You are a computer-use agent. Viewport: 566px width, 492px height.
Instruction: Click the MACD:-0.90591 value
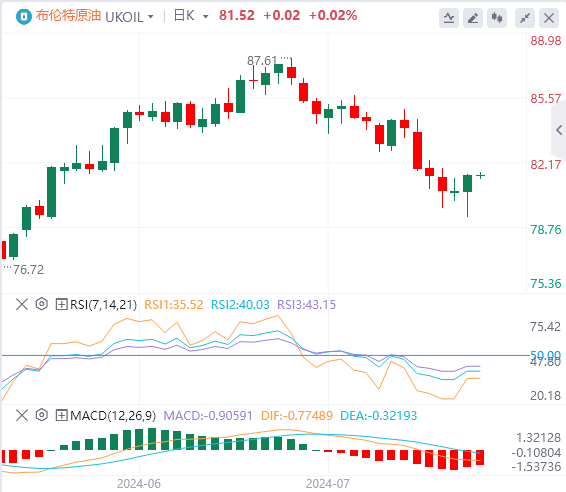click(208, 415)
